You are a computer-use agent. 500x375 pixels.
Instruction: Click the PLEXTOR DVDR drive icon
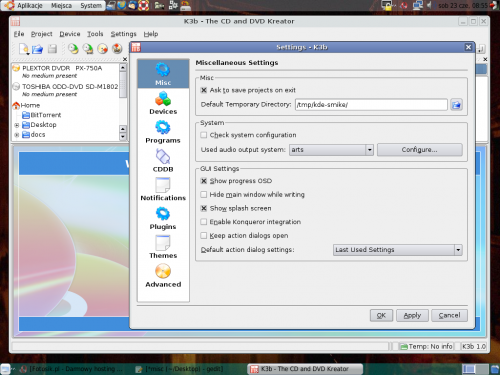(x=16, y=68)
